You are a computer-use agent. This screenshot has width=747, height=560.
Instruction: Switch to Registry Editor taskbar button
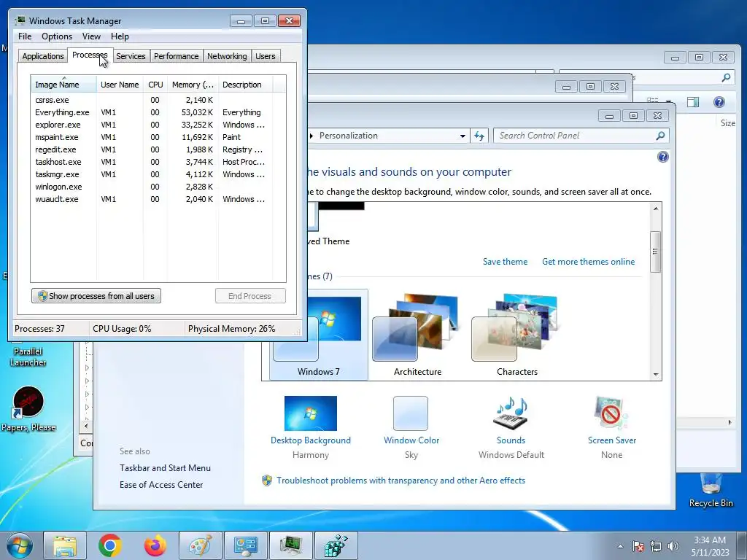pos(336,545)
